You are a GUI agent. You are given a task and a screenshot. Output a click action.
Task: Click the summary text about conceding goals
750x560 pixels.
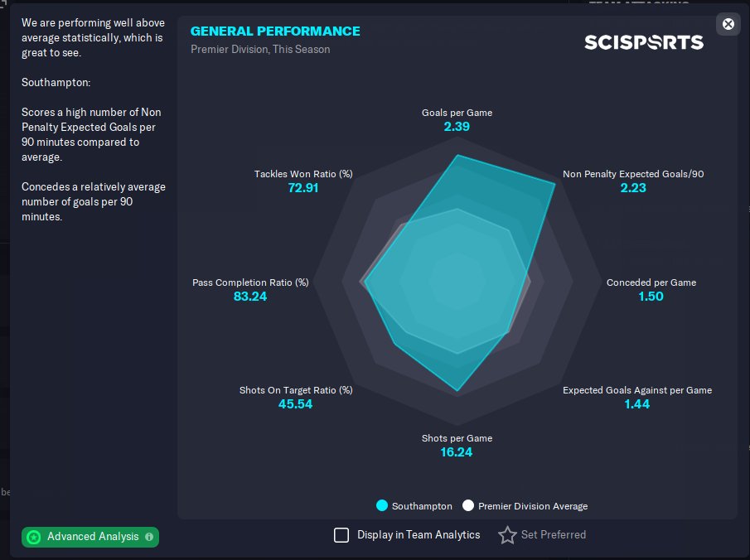(x=93, y=201)
